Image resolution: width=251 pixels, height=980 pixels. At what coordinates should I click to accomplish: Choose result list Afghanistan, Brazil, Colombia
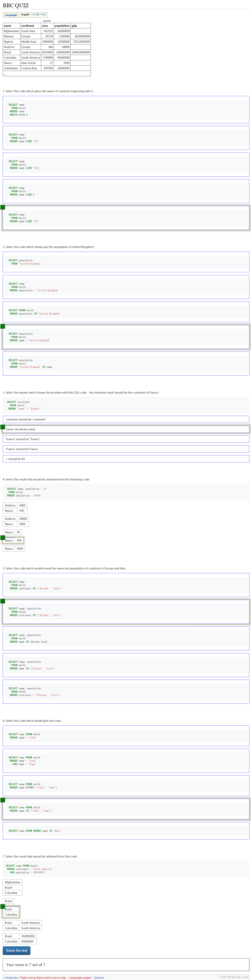(13, 888)
